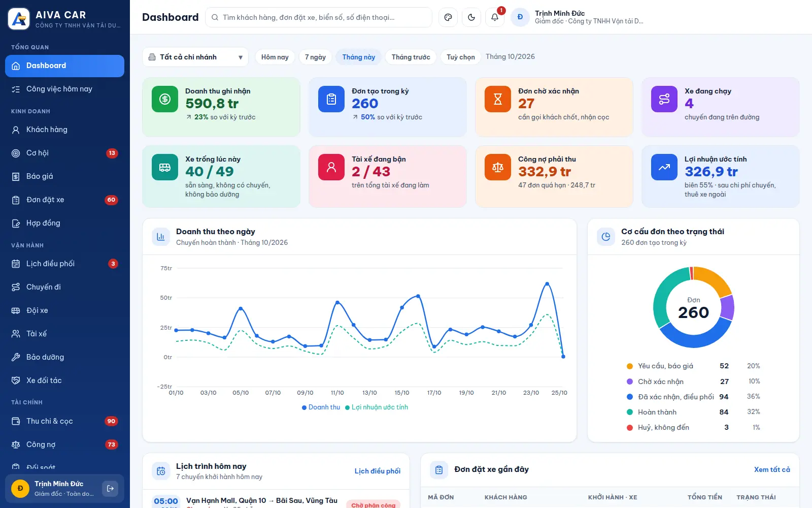The image size is (812, 508).
Task: Click the Công nợ phải thu scales icon
Action: (498, 167)
